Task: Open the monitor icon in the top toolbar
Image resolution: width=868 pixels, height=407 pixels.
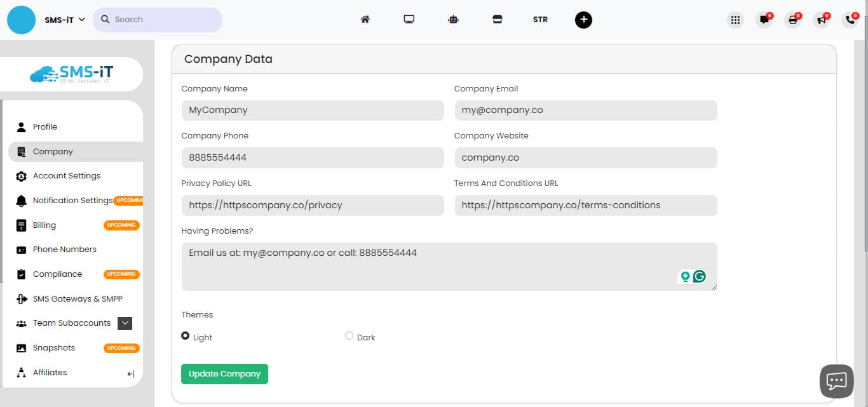Action: coord(409,19)
